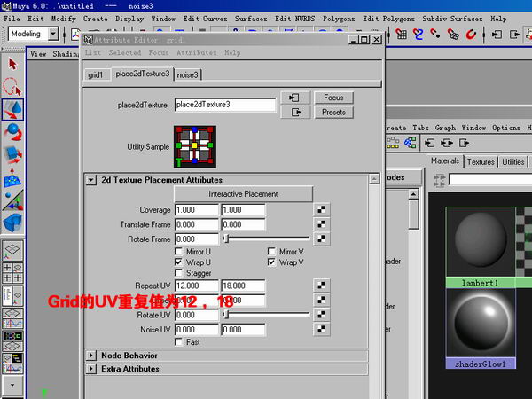The height and width of the screenshot is (399, 532).
Task: Switch to outliner/perspective layout
Action: [12, 295]
